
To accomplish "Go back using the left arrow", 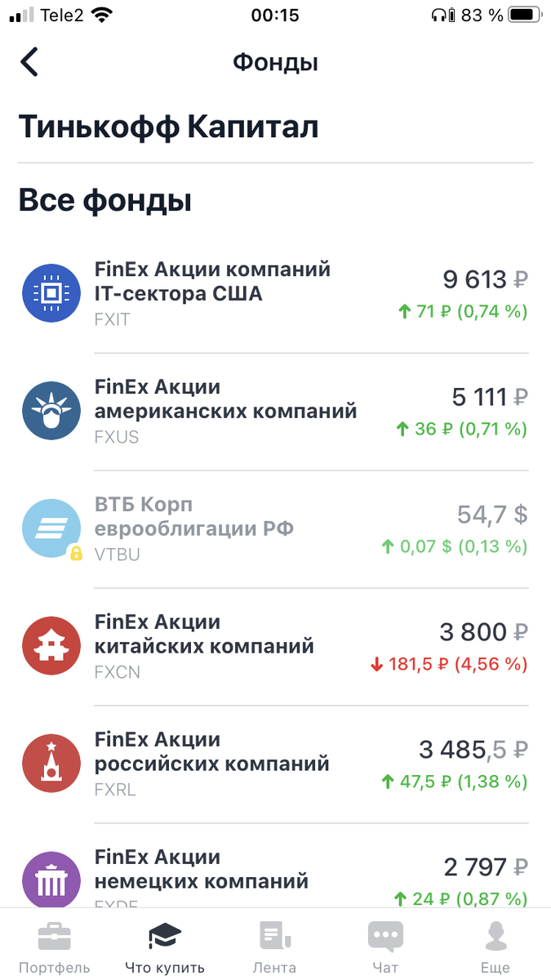I will (29, 62).
